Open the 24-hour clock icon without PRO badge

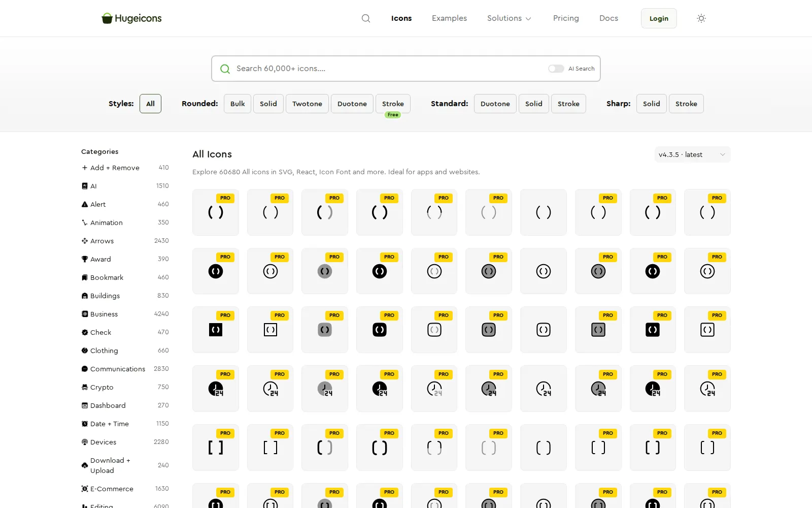[544, 389]
